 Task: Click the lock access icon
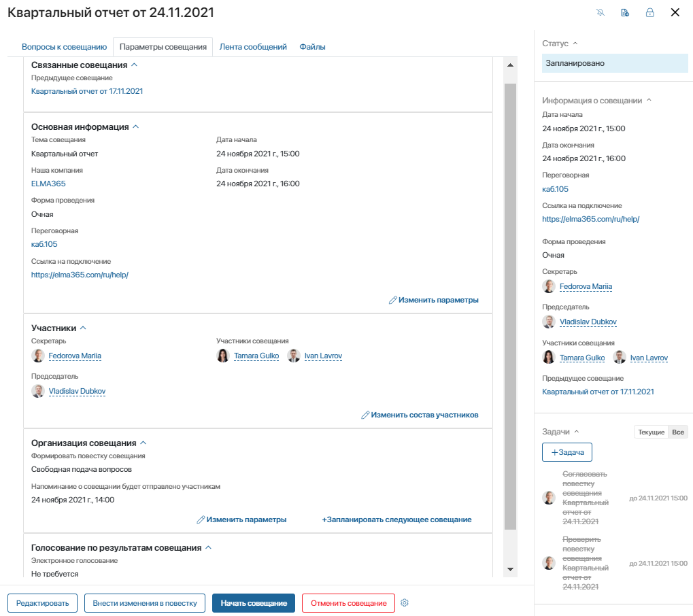(649, 12)
